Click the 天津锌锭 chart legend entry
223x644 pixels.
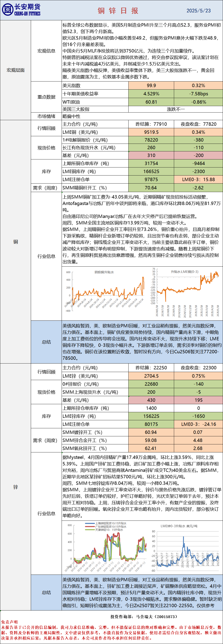click(x=104, y=530)
